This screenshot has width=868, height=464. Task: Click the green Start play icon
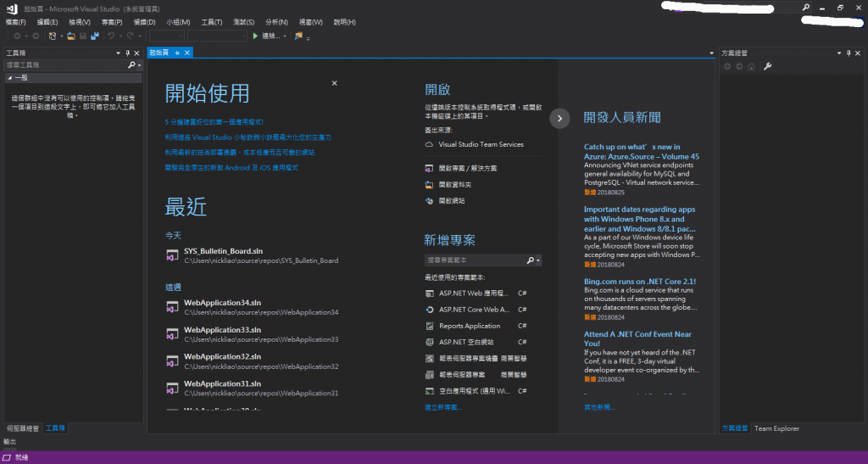coord(255,36)
